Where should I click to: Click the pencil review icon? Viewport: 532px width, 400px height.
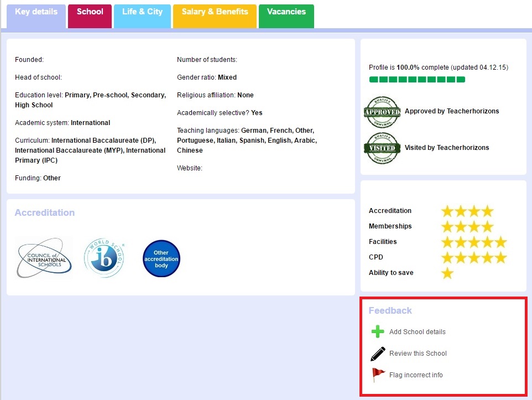378,354
